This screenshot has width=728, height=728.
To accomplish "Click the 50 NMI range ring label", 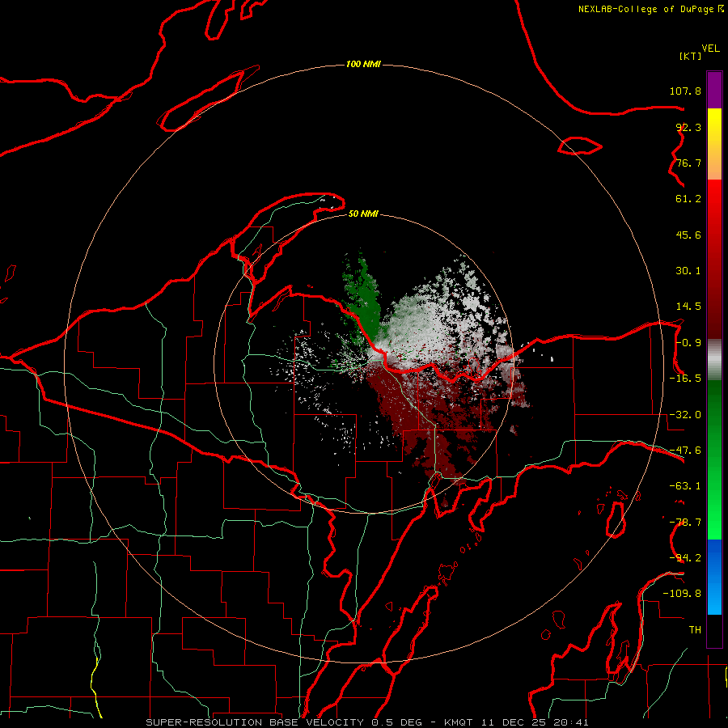I will pos(363,214).
